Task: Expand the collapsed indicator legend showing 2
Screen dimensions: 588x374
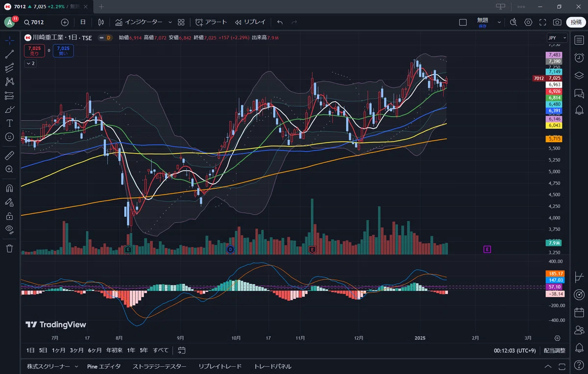Action: coord(30,64)
